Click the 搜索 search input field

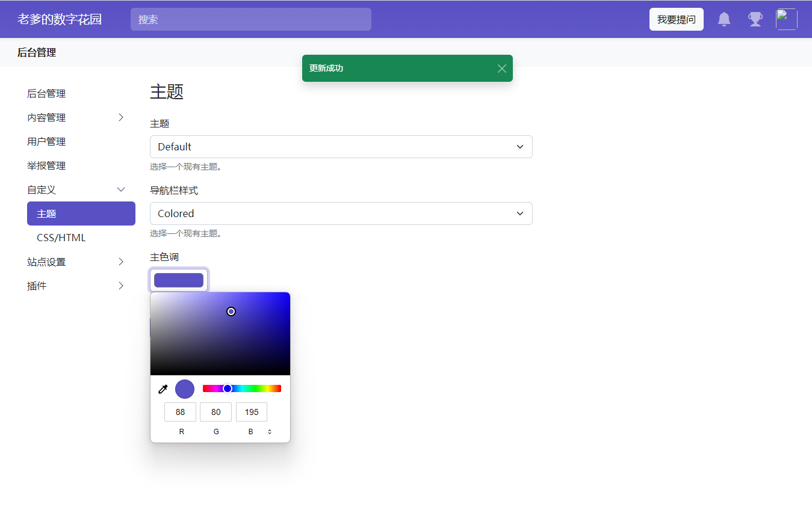pyautogui.click(x=250, y=19)
